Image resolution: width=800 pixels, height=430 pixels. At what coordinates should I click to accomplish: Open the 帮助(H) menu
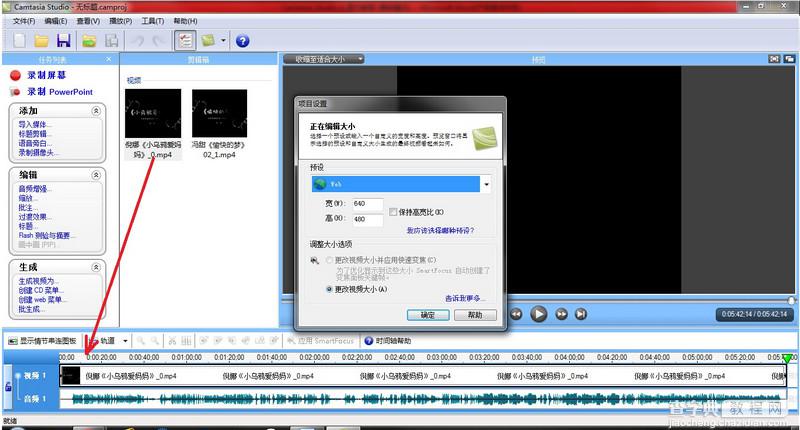tap(185, 21)
